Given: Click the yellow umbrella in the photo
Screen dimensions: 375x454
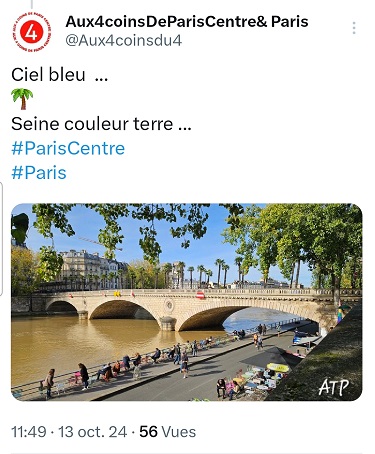Looking at the screenshot, I should coord(278,367).
